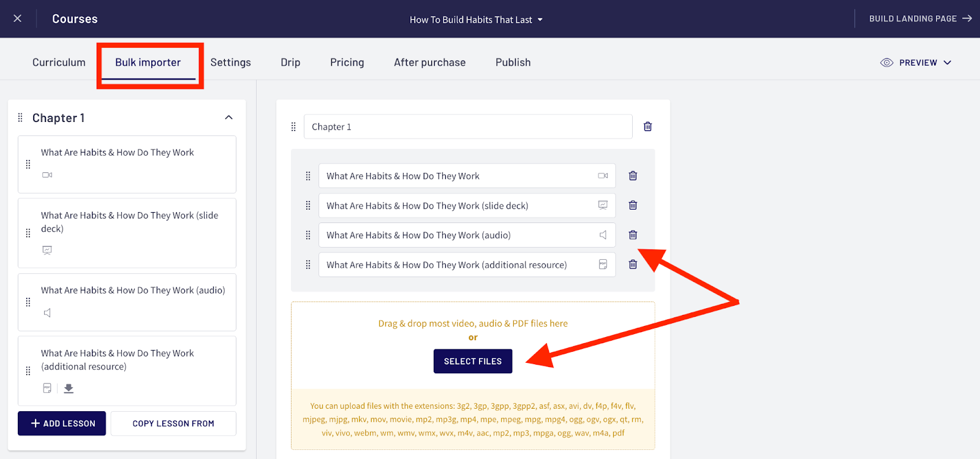Screen dimensions: 980x459
Task: Delete the first video lesson row
Action: (633, 176)
